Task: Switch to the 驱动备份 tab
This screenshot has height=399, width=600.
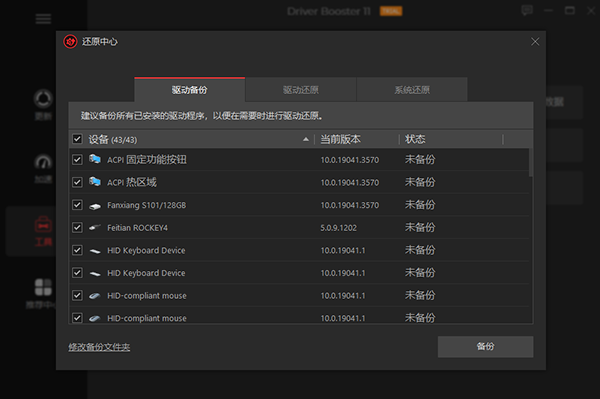Action: tap(189, 90)
